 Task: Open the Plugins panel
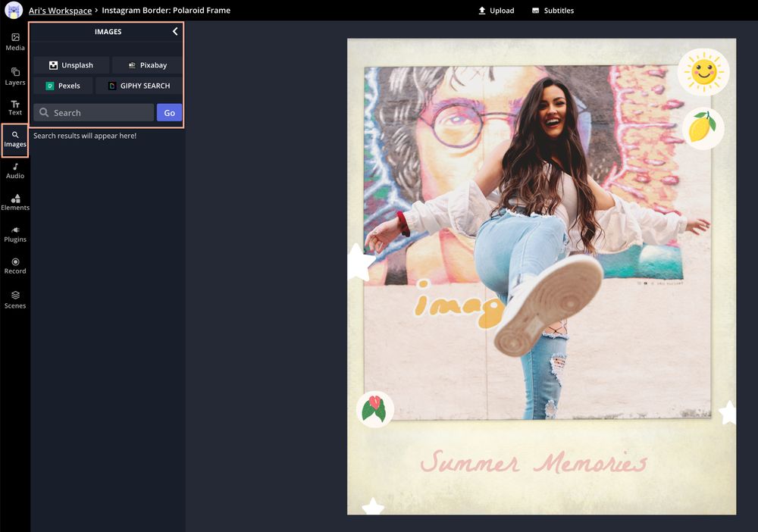tap(15, 234)
